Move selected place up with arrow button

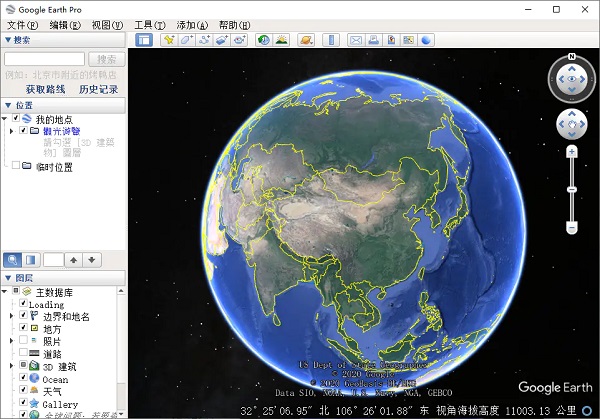pyautogui.click(x=73, y=260)
